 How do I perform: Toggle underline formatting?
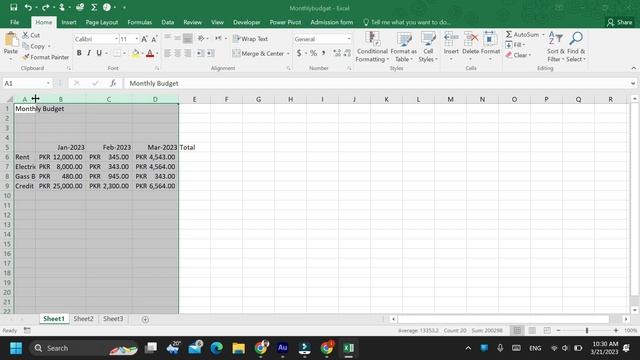99,53
